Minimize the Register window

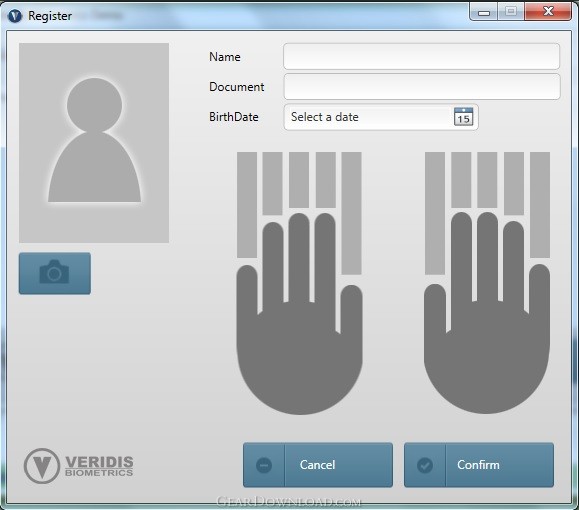(484, 12)
